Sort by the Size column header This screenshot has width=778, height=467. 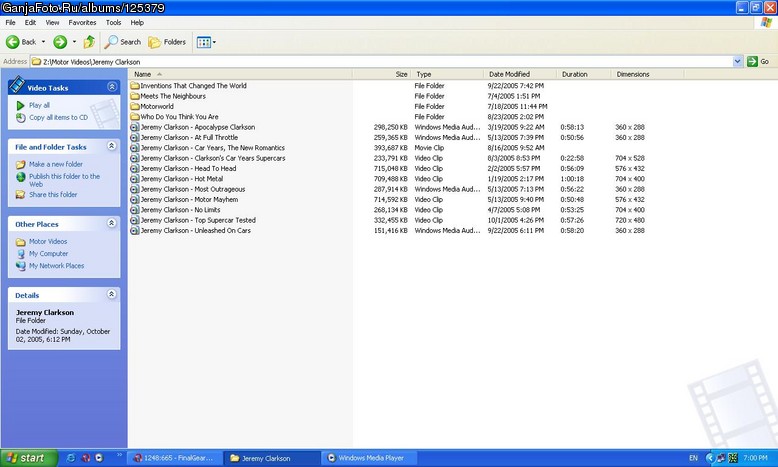pyautogui.click(x=382, y=74)
